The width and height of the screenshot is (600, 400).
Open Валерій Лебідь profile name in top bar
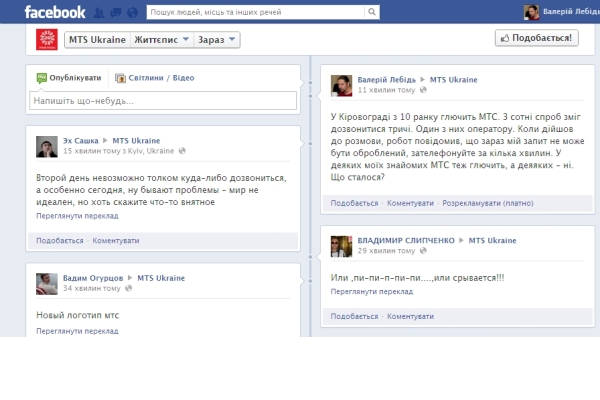click(571, 12)
